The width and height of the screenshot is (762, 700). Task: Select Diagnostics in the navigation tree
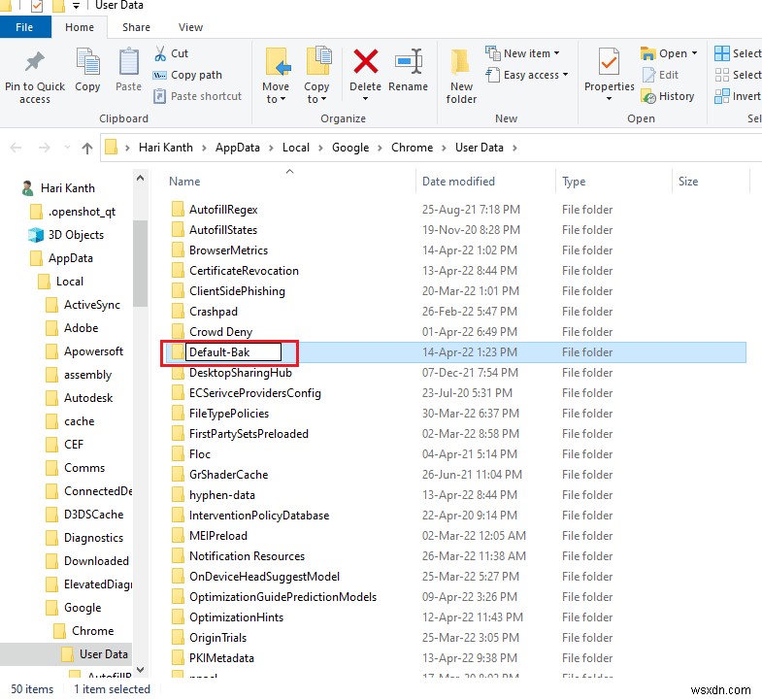(93, 538)
